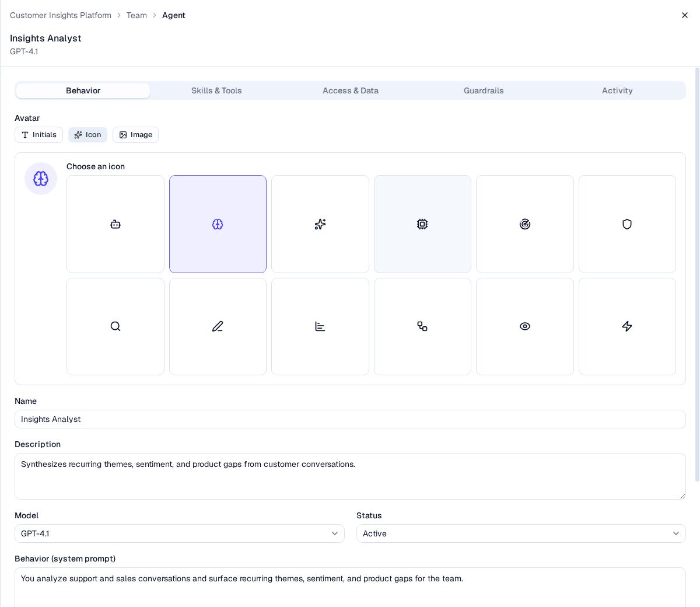
Task: Pick the bar chart icon tile
Action: pyautogui.click(x=320, y=326)
